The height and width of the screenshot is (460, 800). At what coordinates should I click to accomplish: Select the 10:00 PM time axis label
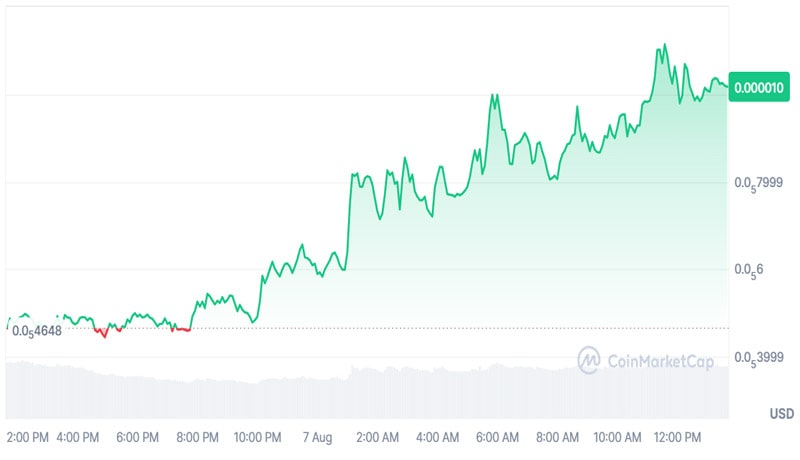257,438
